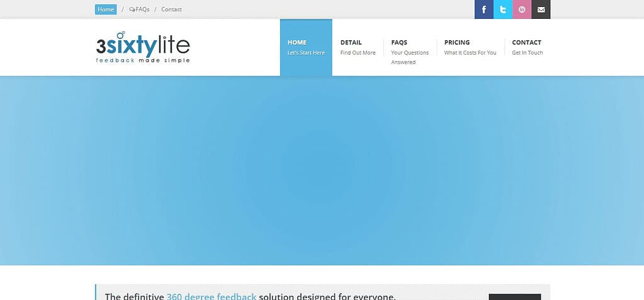
Task: Click the Home breadcrumb link in top bar
Action: (x=106, y=9)
